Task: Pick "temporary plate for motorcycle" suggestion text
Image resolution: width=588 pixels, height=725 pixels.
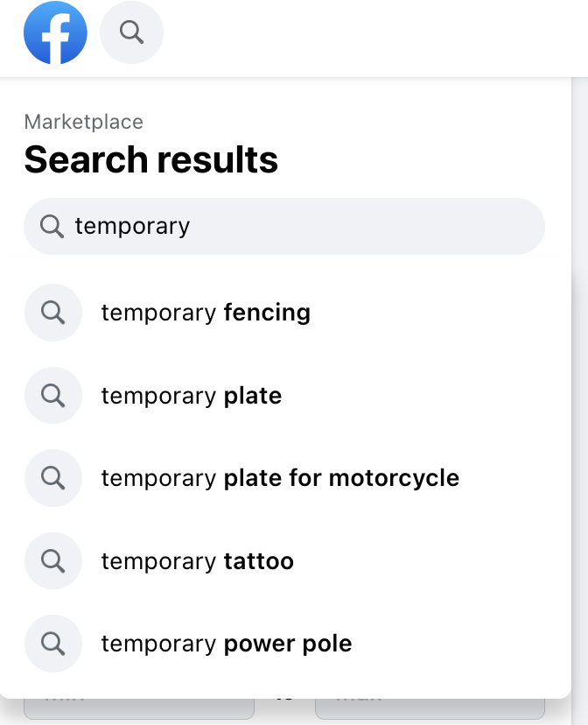Action: (280, 478)
